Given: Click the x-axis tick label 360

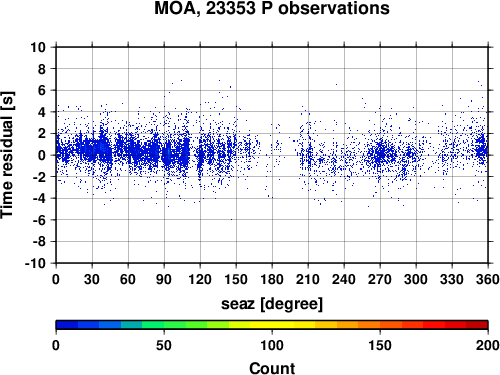Looking at the screenshot, I should (488, 279).
